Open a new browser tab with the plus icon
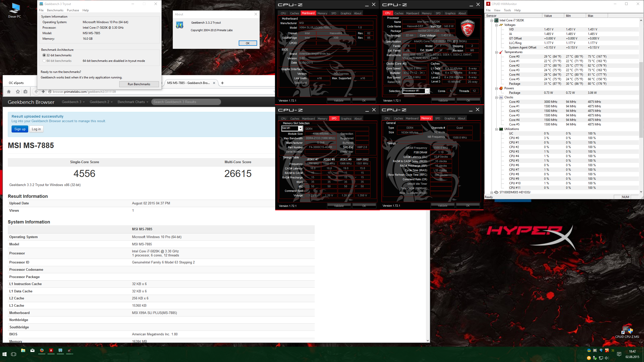The image size is (644, 362). pos(222,83)
